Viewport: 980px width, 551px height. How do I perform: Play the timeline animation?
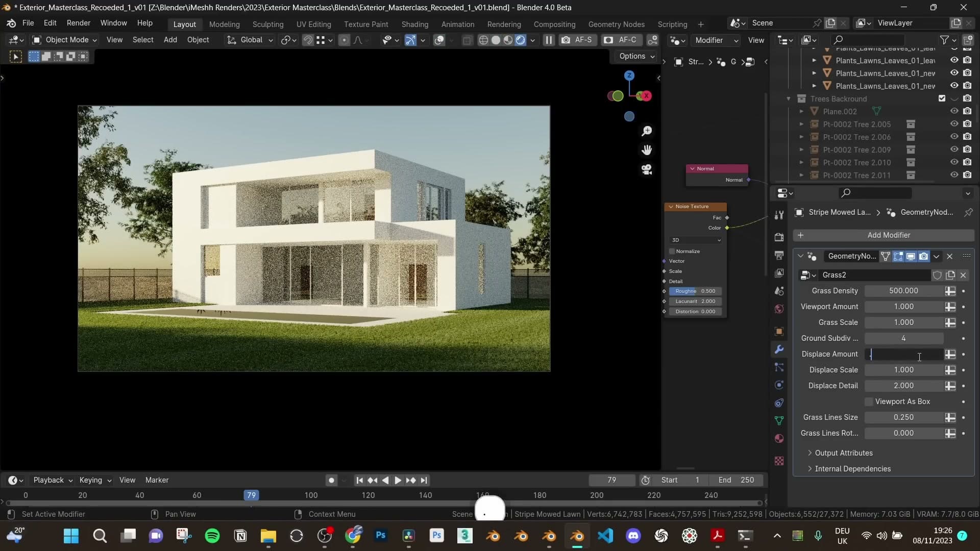pos(398,480)
